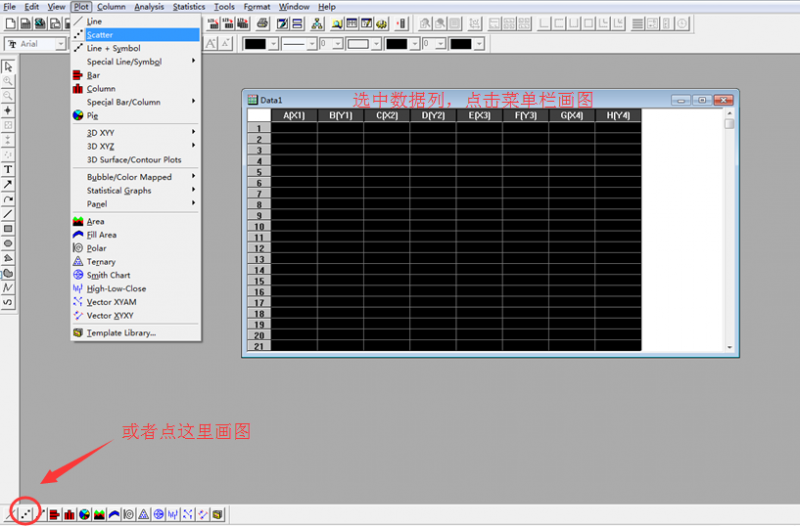Click the Column plot icon in bottom toolbar

coord(69,514)
